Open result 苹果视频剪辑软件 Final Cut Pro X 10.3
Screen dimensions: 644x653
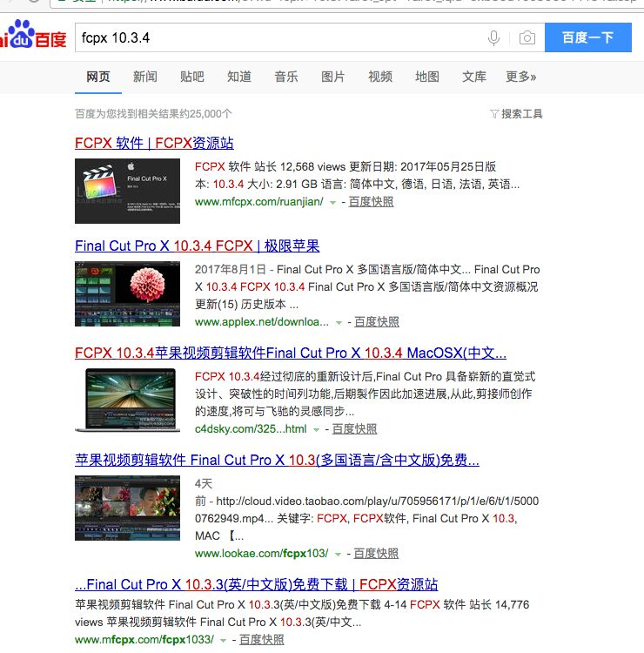(277, 460)
